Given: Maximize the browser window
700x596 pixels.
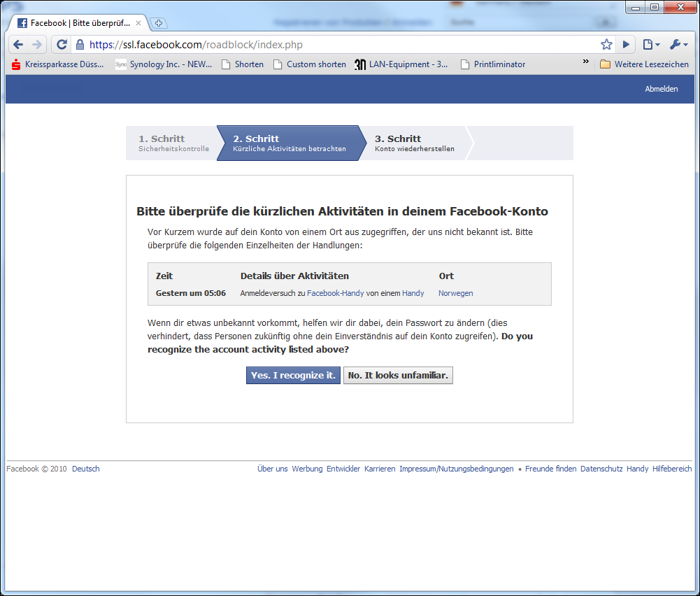Looking at the screenshot, I should pyautogui.click(x=655, y=7).
